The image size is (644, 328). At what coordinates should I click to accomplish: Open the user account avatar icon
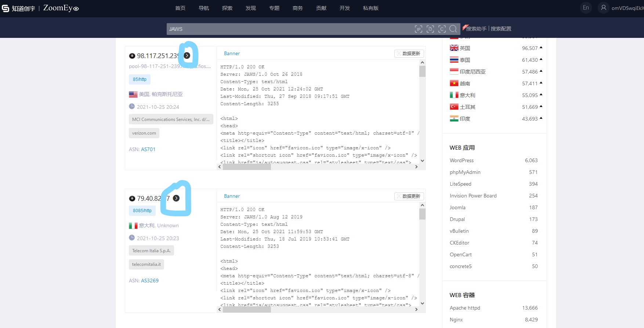604,8
